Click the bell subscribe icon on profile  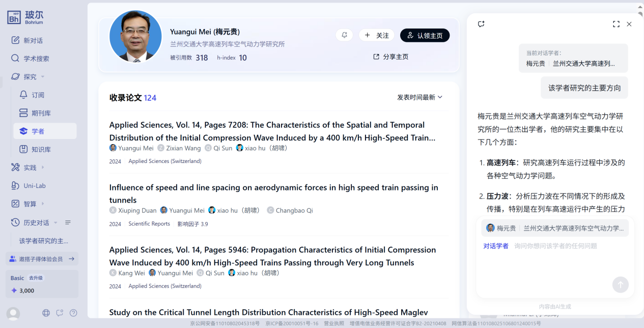pos(344,35)
